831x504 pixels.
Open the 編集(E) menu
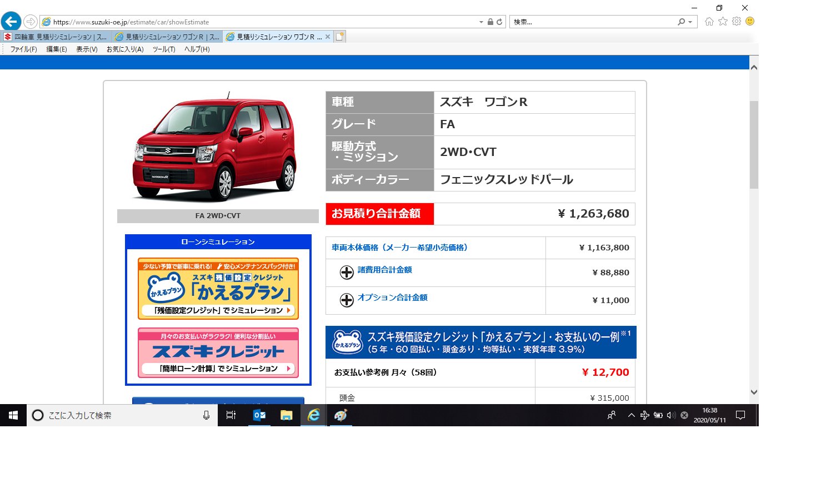[x=57, y=49]
